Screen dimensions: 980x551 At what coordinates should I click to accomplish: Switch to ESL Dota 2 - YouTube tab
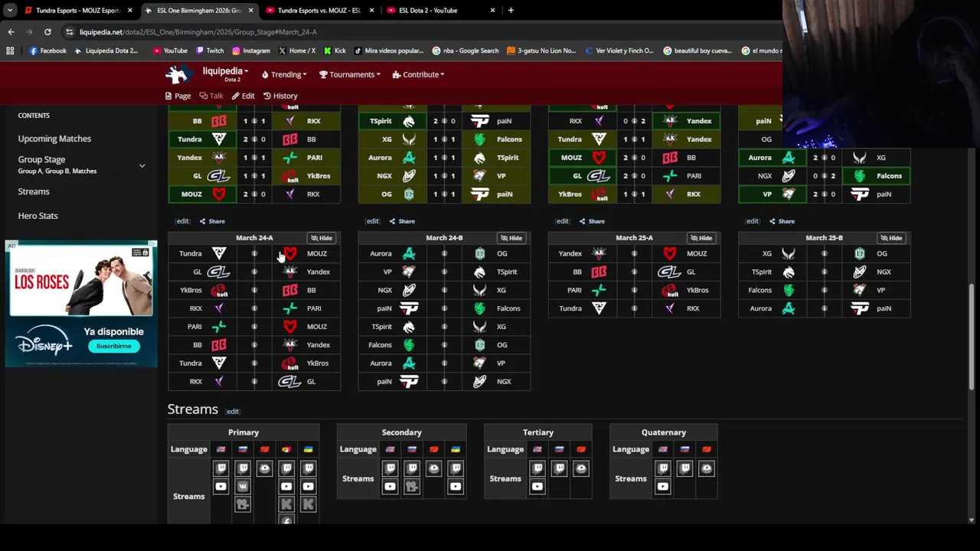(440, 10)
